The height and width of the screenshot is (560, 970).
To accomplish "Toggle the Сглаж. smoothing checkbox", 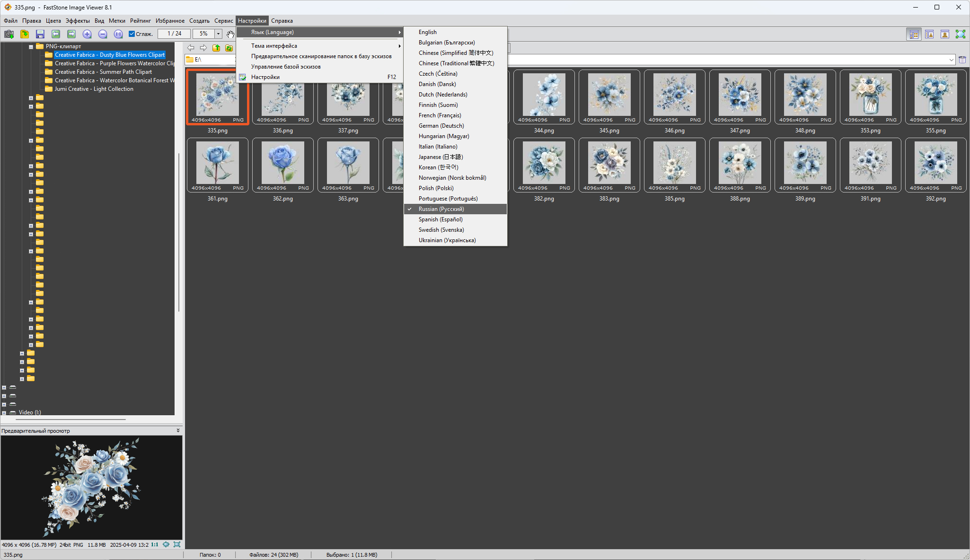I will click(x=132, y=34).
